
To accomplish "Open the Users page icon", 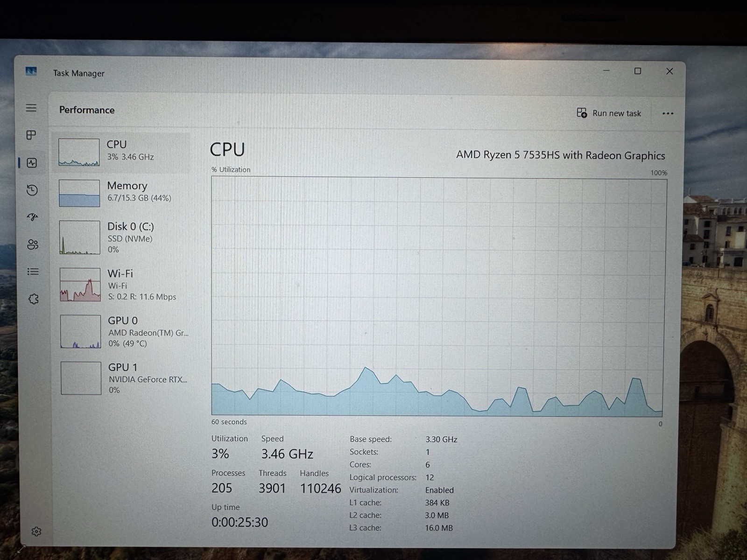I will (33, 245).
